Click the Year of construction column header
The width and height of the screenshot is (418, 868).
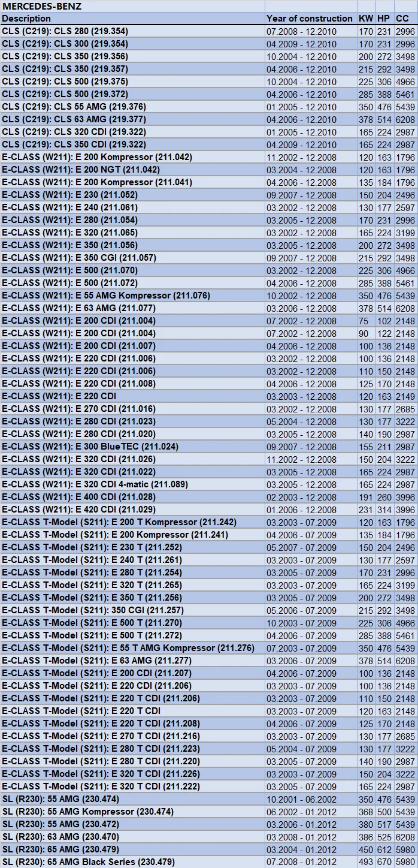[311, 19]
